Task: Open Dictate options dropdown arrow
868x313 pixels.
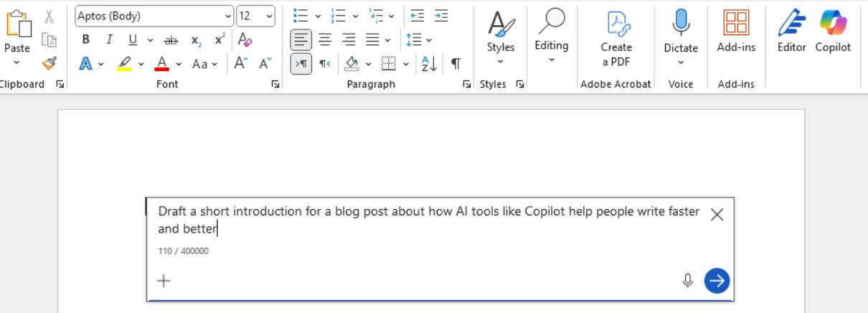Action: (x=681, y=62)
